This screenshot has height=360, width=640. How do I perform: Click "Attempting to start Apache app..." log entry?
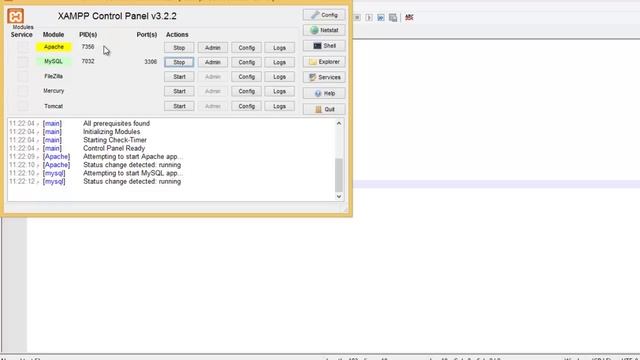pos(133,157)
